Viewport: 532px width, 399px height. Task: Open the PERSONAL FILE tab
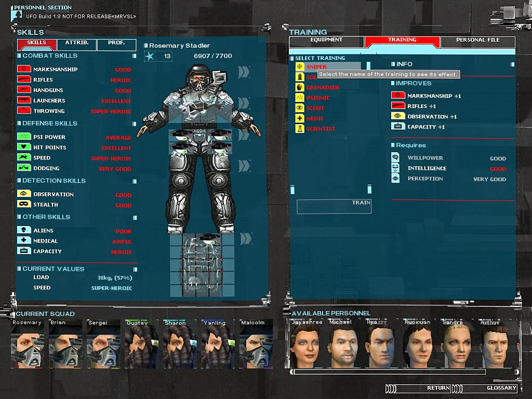[478, 42]
